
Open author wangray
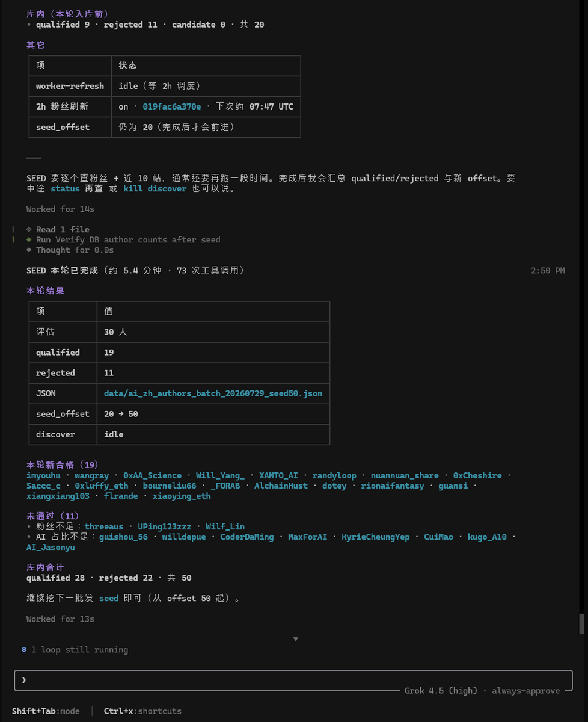tap(92, 475)
